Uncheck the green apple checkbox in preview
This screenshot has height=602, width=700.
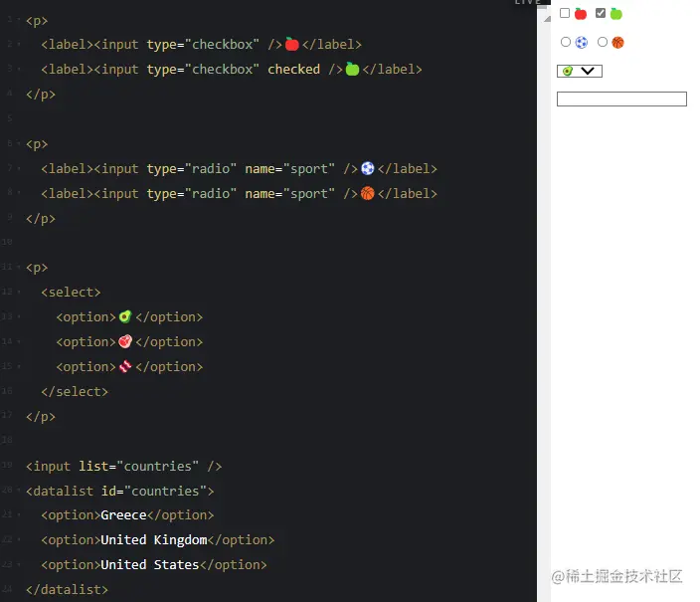pos(601,13)
